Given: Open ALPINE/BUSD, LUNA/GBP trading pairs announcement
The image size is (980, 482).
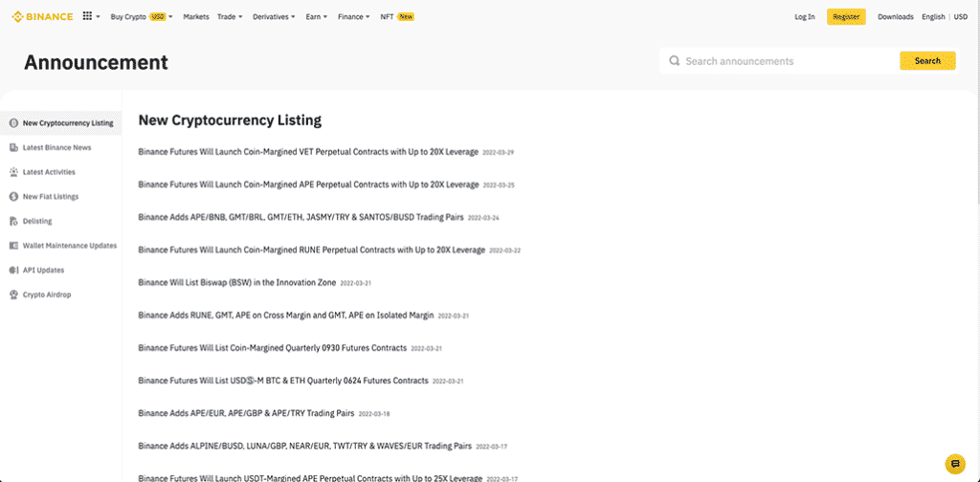Looking at the screenshot, I should pos(305,447).
